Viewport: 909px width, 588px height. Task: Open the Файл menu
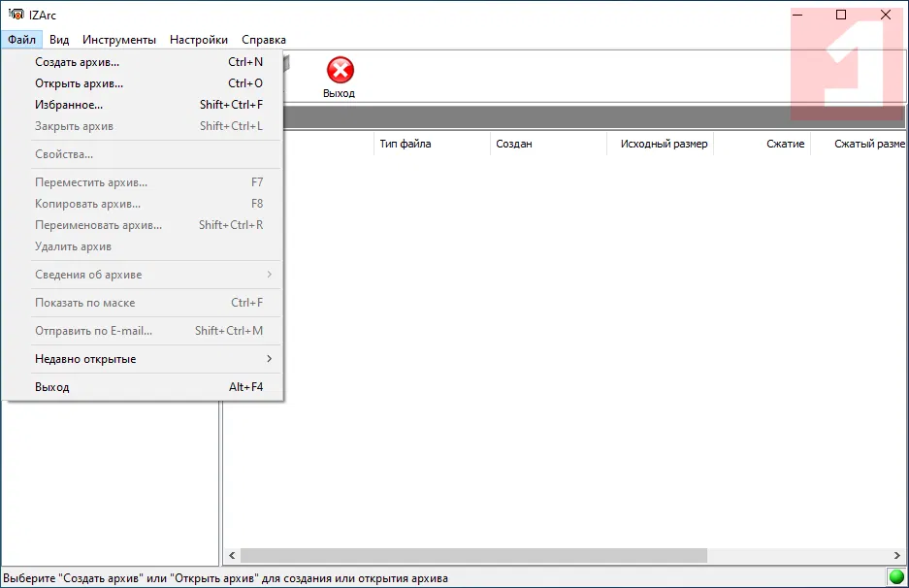pyautogui.click(x=21, y=40)
